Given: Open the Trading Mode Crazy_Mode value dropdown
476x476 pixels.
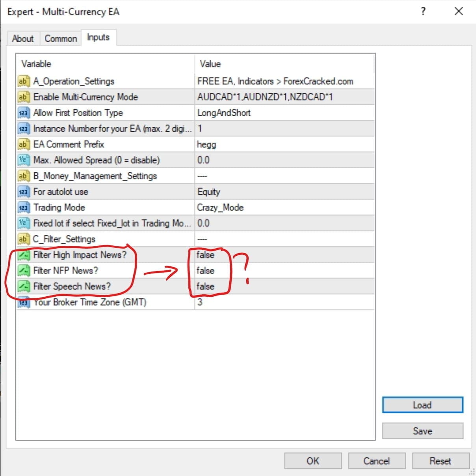Looking at the screenshot, I should [220, 208].
